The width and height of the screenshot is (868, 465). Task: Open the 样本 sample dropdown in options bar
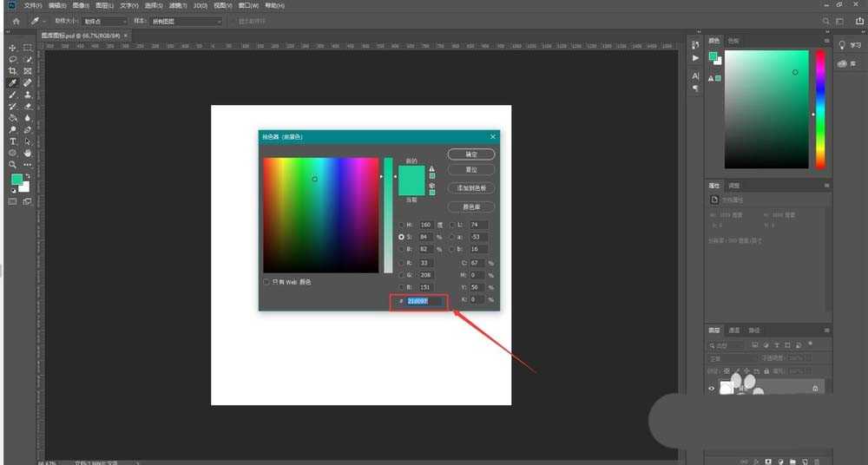coord(187,21)
